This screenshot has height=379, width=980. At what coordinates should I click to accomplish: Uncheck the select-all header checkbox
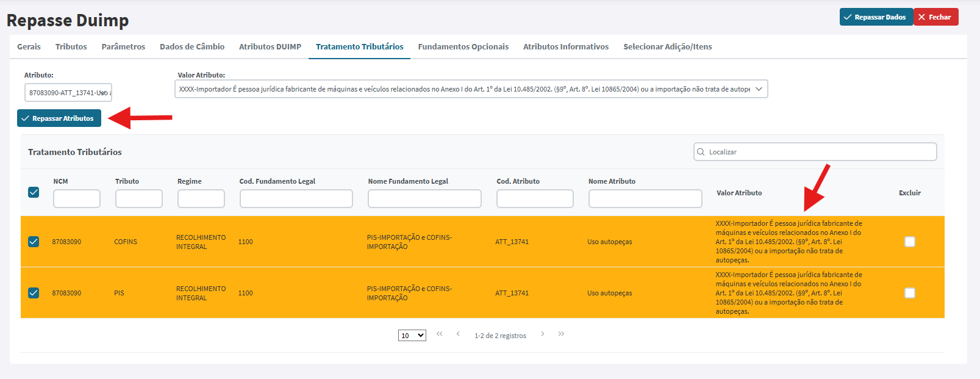34,192
